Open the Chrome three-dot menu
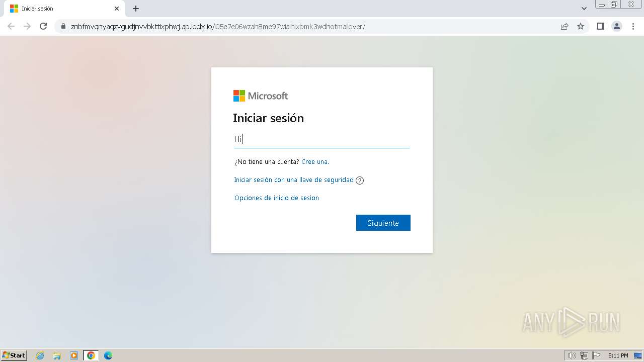644x362 pixels. [x=633, y=27]
